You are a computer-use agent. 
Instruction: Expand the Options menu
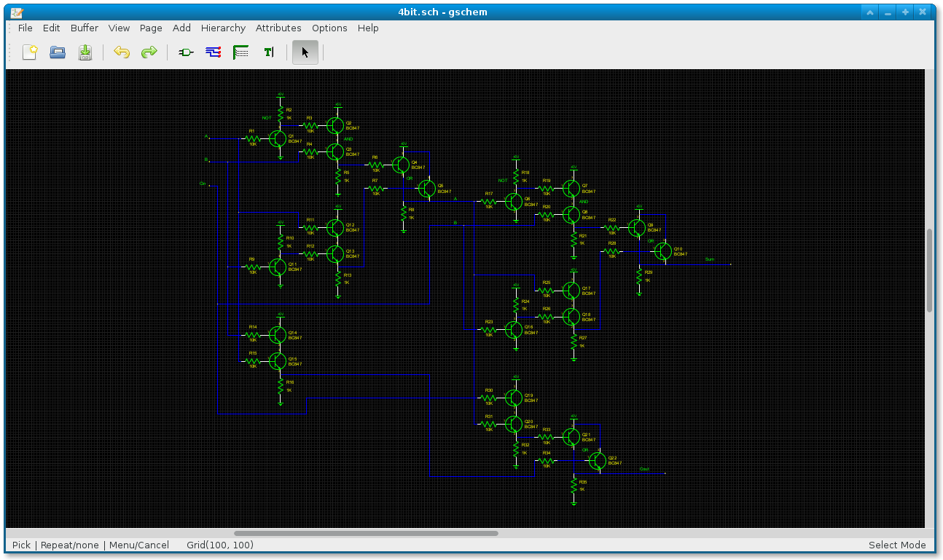click(329, 28)
